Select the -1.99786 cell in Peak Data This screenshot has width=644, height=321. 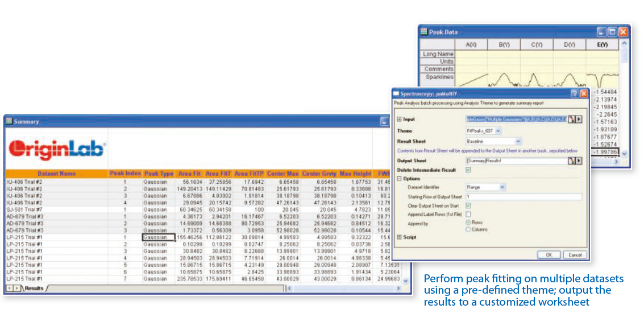[x=605, y=151]
